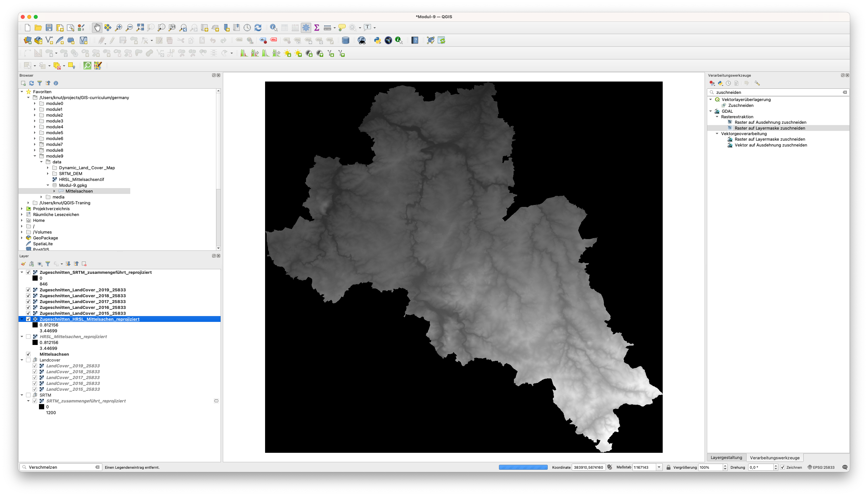This screenshot has height=496, width=868.
Task: Save the project with the floppy disk icon
Action: [49, 28]
